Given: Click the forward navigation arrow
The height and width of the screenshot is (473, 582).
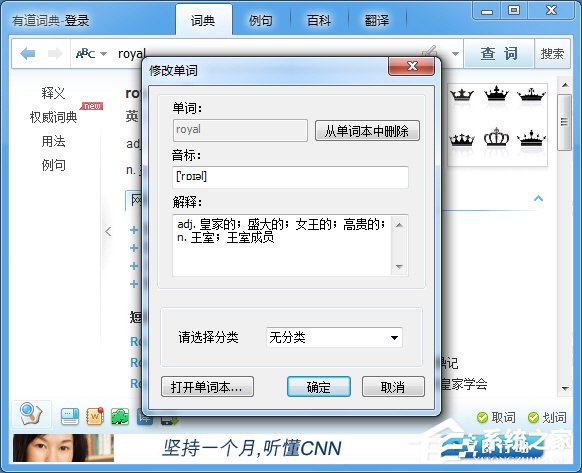Looking at the screenshot, I should 55,54.
